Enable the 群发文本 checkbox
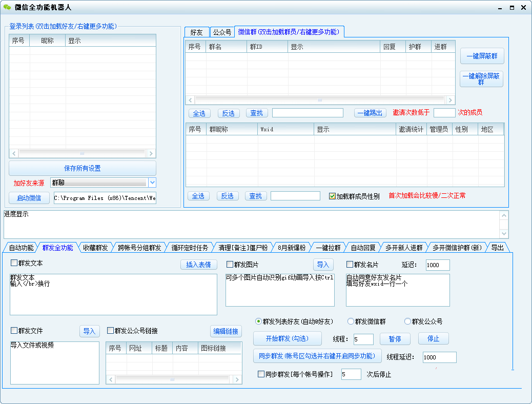532x404 pixels. pyautogui.click(x=14, y=263)
